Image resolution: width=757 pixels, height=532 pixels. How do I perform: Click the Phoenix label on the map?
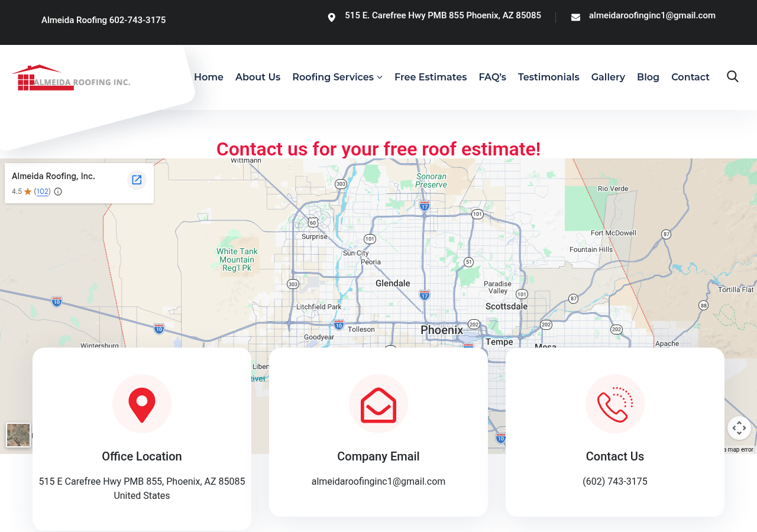click(x=442, y=330)
